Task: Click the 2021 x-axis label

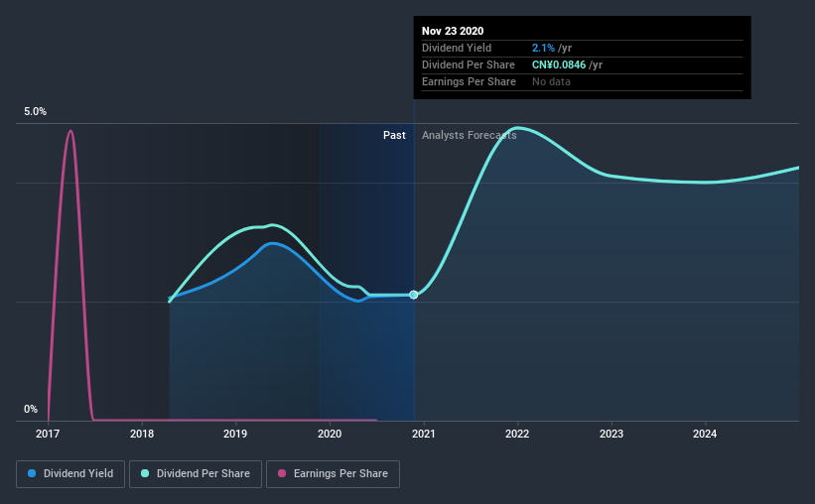Action: (x=424, y=434)
